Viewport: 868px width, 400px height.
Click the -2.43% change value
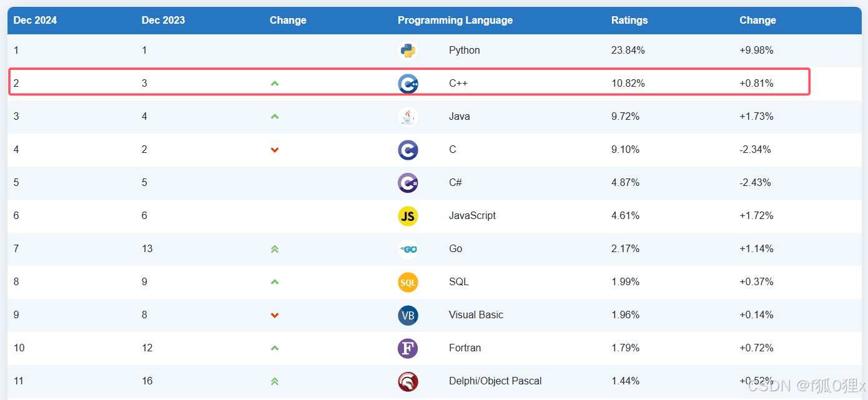(756, 182)
